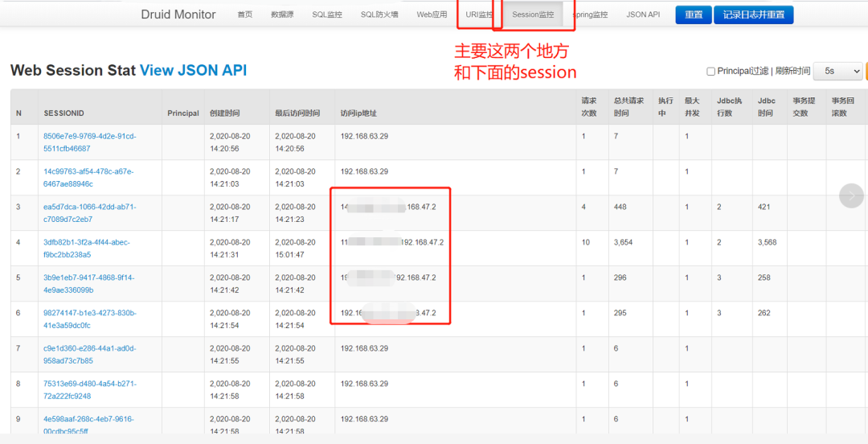Go to SQL监控 page
The height and width of the screenshot is (444, 868).
pos(326,15)
